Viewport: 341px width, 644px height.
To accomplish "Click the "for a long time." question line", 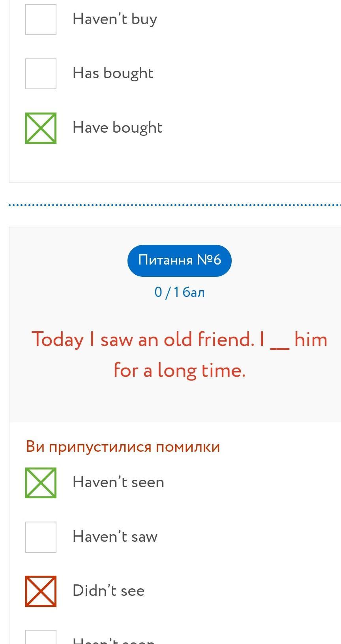I will tap(180, 370).
